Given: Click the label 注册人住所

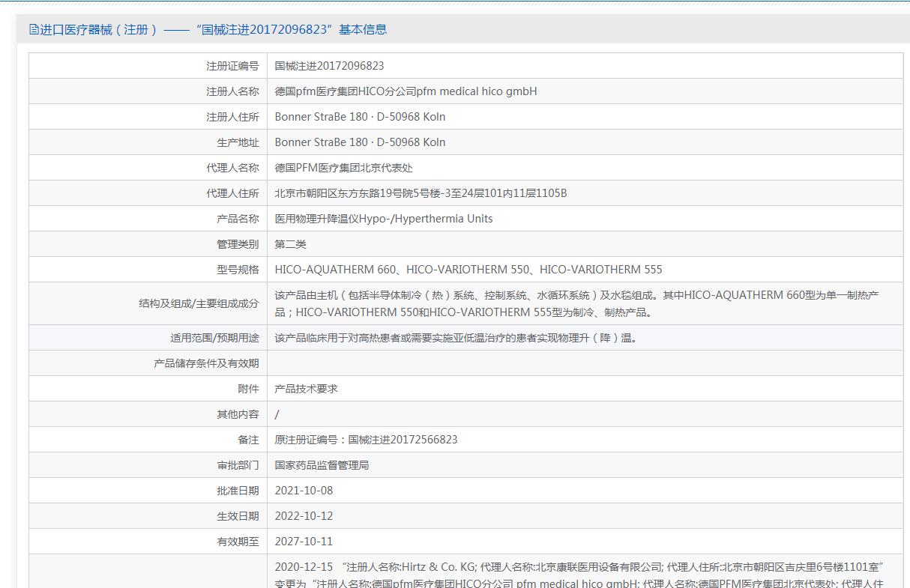Looking at the screenshot, I should pyautogui.click(x=232, y=117).
